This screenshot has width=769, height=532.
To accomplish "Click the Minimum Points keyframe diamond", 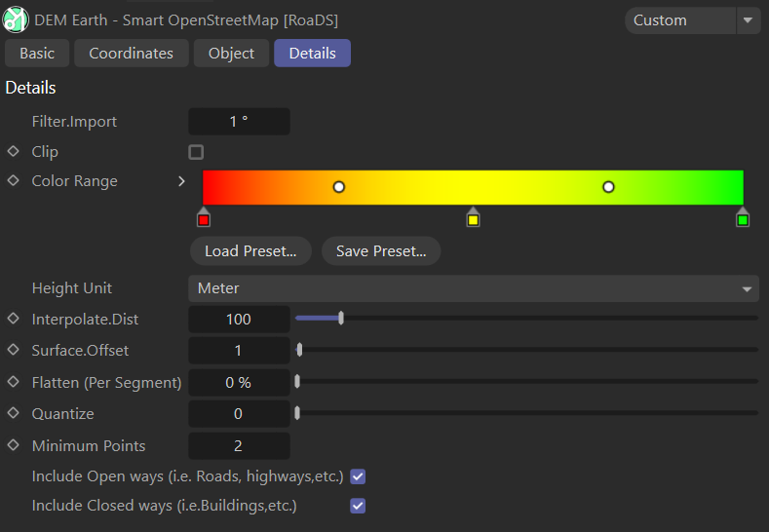I will pyautogui.click(x=14, y=444).
